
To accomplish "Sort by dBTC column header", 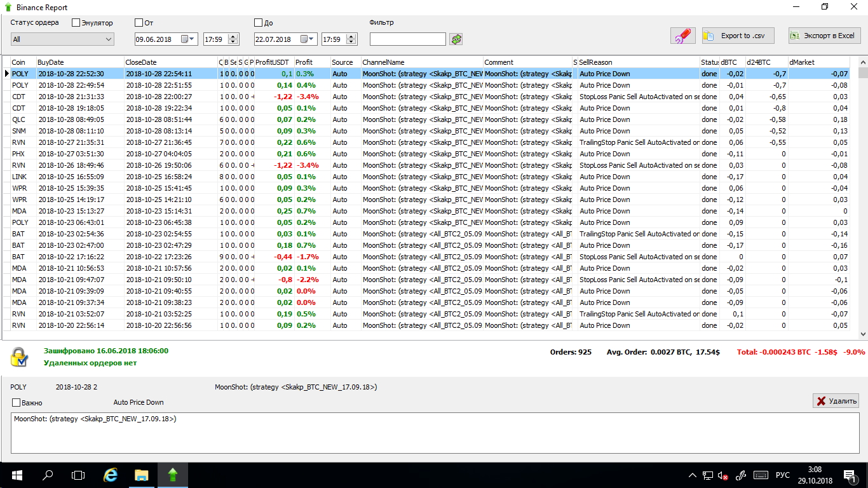I will pyautogui.click(x=732, y=62).
